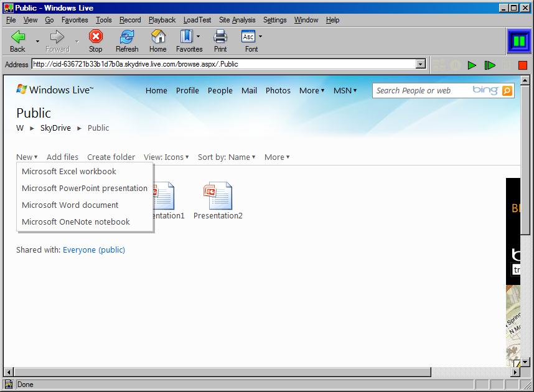This screenshot has width=534, height=392.
Task: Open People in Windows Live navigation
Action: [220, 91]
